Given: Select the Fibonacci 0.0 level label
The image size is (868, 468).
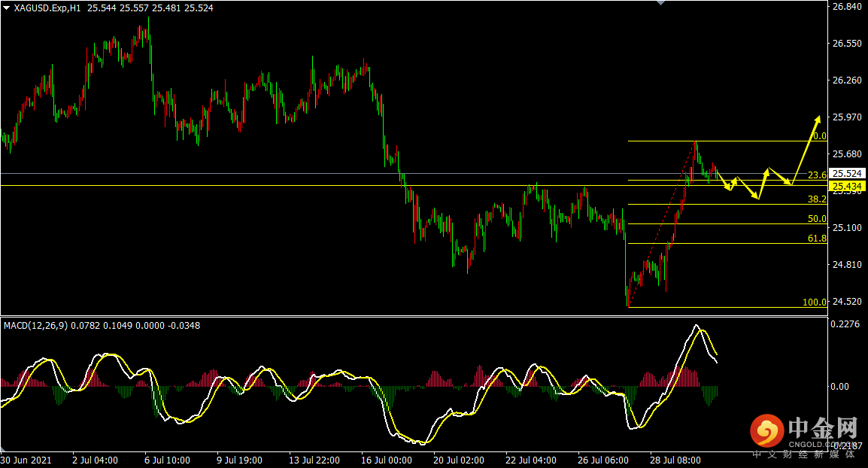Looking at the screenshot, I should pyautogui.click(x=819, y=136).
